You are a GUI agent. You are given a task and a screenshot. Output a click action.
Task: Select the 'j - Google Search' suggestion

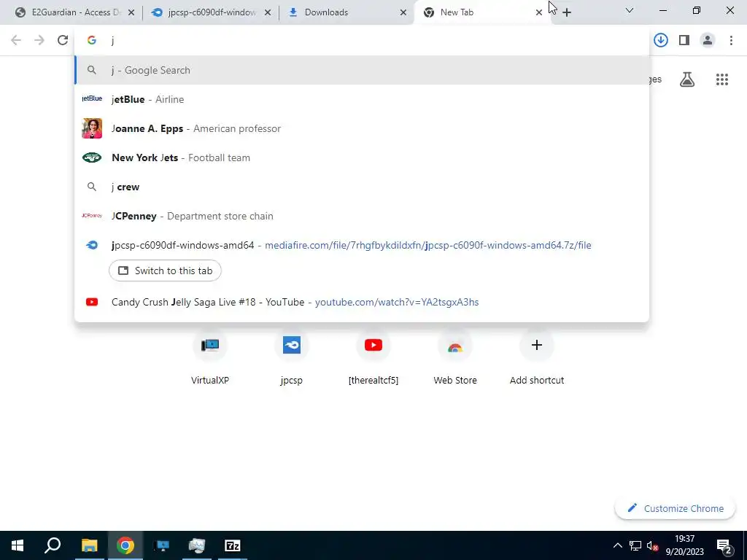click(362, 70)
